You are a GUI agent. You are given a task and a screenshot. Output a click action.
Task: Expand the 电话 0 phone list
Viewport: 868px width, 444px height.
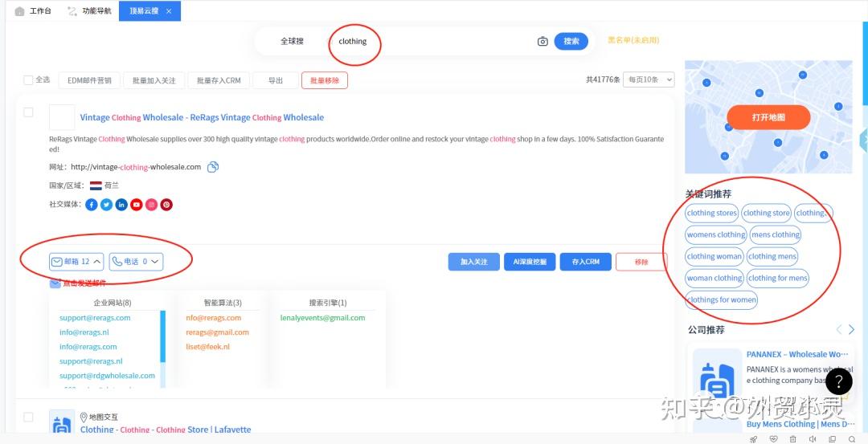point(136,262)
